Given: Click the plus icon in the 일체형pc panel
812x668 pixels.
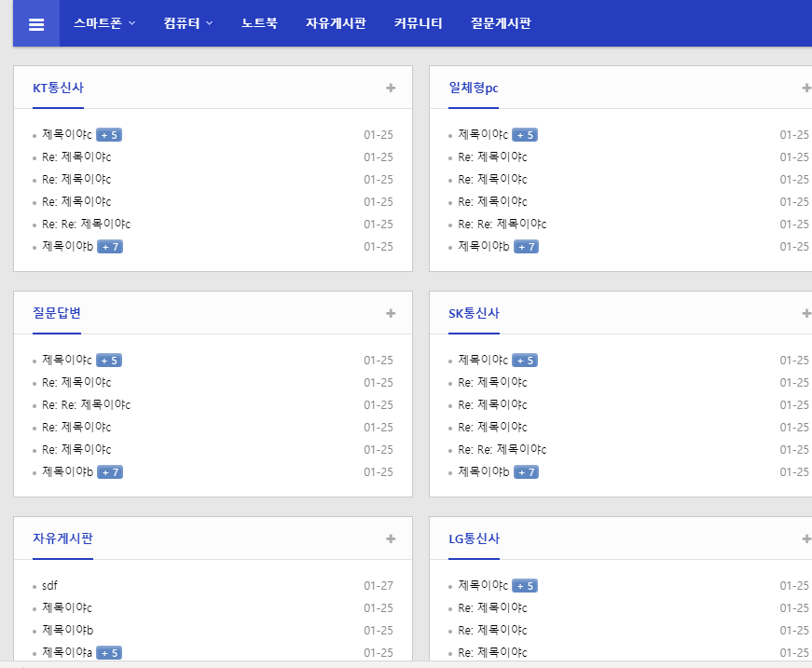Looking at the screenshot, I should click(x=805, y=89).
